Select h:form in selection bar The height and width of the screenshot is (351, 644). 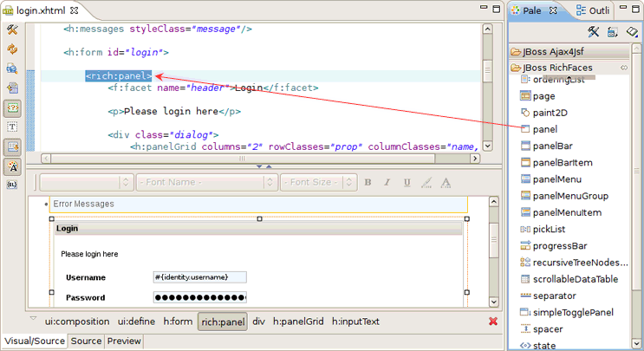[x=178, y=322]
